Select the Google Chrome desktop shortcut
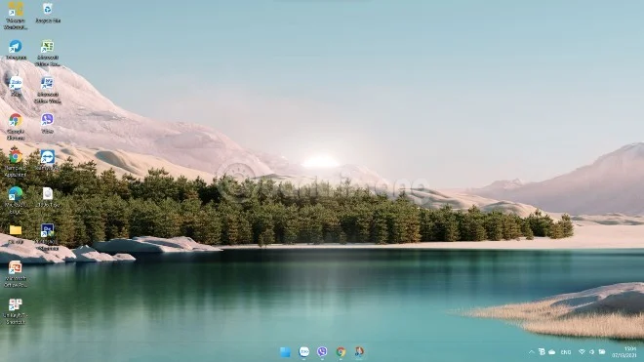644x362 pixels. (16, 127)
